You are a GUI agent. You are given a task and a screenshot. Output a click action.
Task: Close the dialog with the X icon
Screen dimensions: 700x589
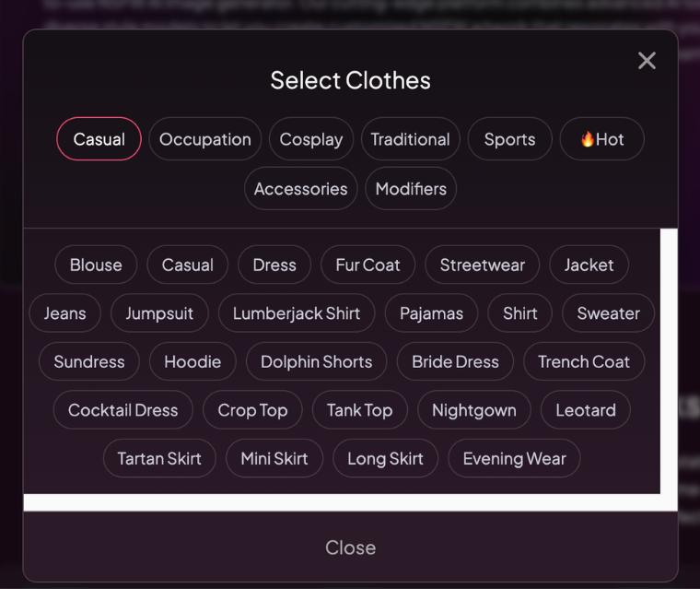[647, 61]
